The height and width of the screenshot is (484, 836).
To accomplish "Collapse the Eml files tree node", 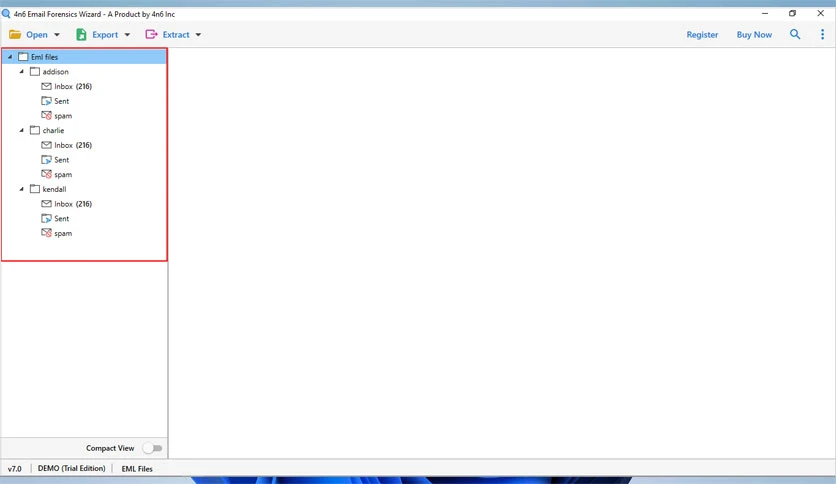I will (10, 57).
